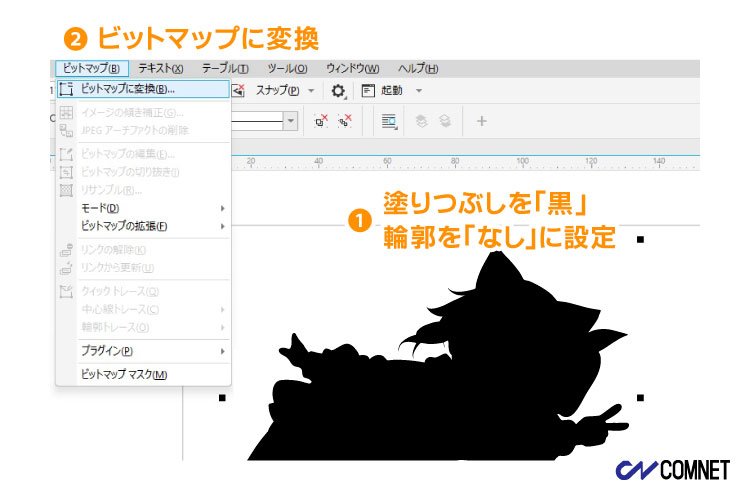Viewport: 750px width, 500px height.
Task: Open the テキスト(X) menu
Action: (161, 68)
